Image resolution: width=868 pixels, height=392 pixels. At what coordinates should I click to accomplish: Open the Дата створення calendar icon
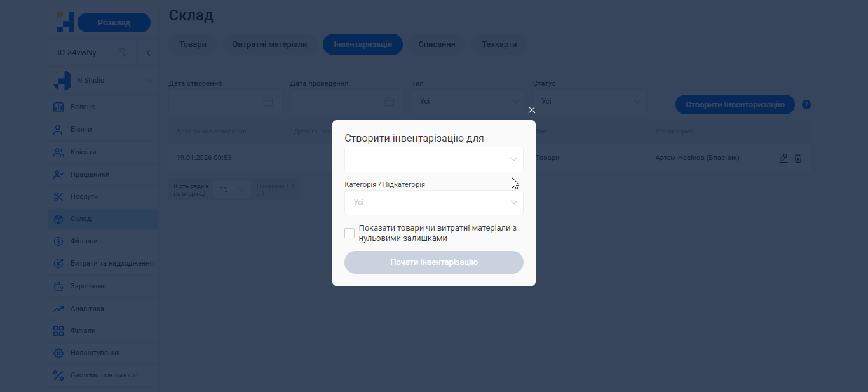(x=268, y=101)
